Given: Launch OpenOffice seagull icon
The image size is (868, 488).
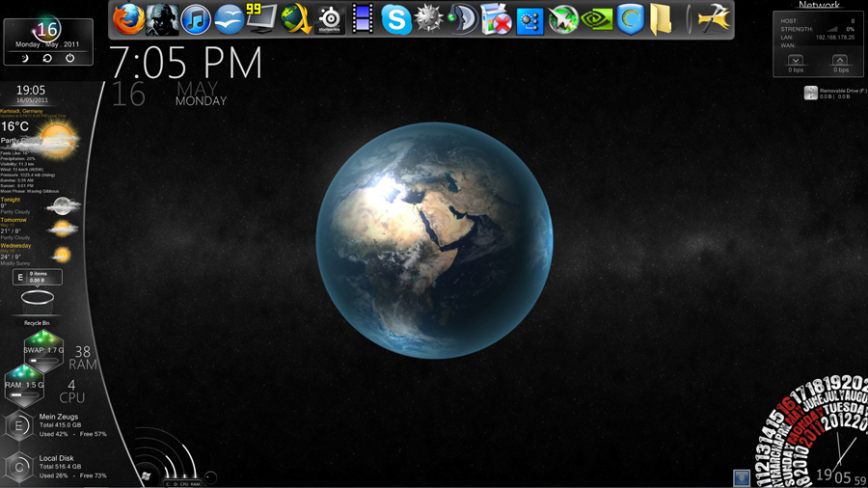Looking at the screenshot, I should pos(229,19).
